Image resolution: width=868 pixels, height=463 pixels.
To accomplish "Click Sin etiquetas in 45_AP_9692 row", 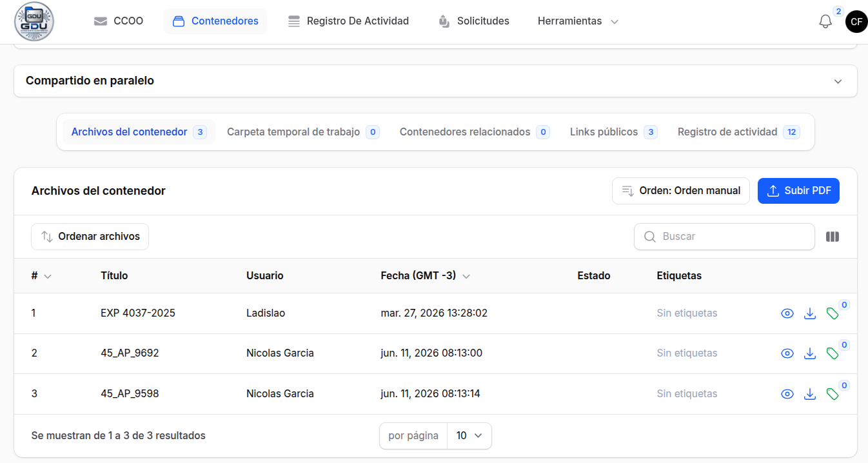I will (687, 353).
